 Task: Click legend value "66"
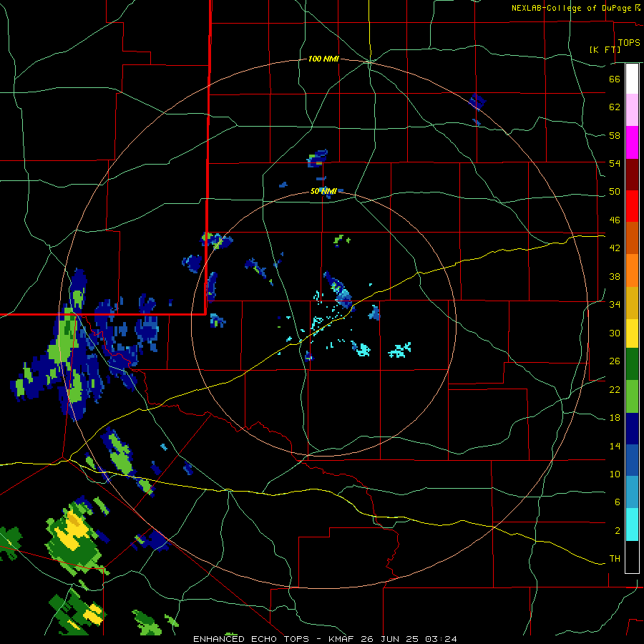tap(615, 79)
